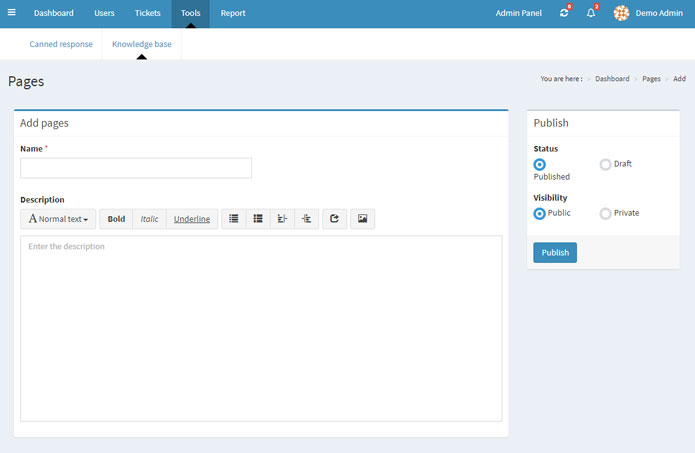The height and width of the screenshot is (453, 695).
Task: Open the notifications bell
Action: (x=591, y=13)
